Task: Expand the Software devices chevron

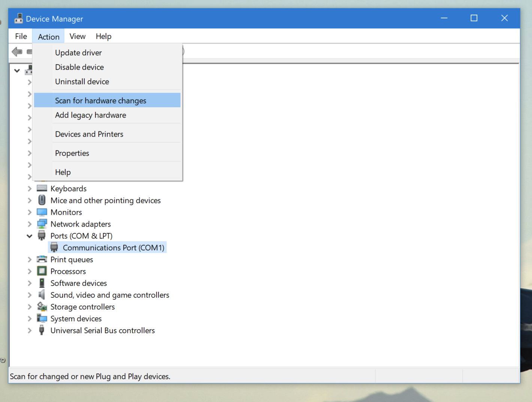Action: point(30,283)
